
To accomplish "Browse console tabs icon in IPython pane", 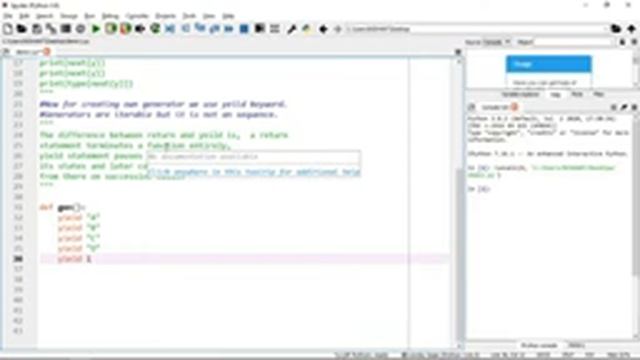I will [471, 107].
